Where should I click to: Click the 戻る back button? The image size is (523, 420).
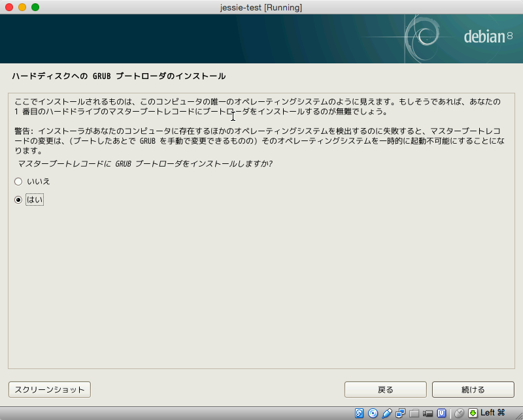coord(386,390)
